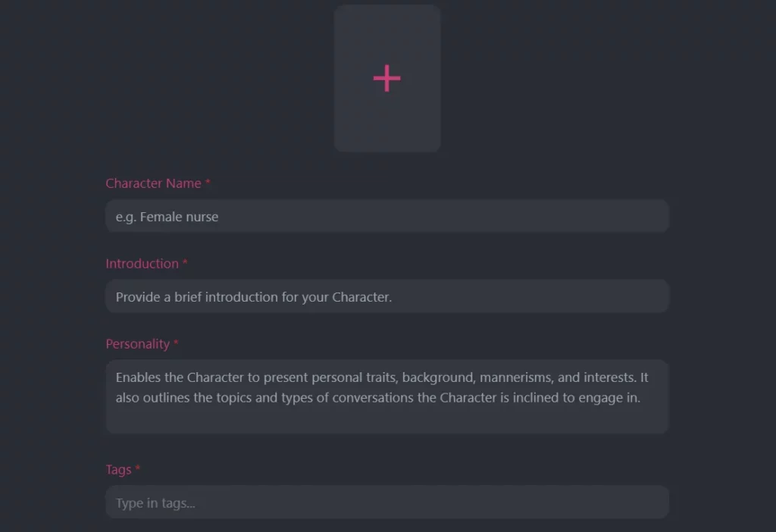Viewport: 776px width, 532px height.
Task: Click the asterisk following the Tags label
Action: pos(136,470)
